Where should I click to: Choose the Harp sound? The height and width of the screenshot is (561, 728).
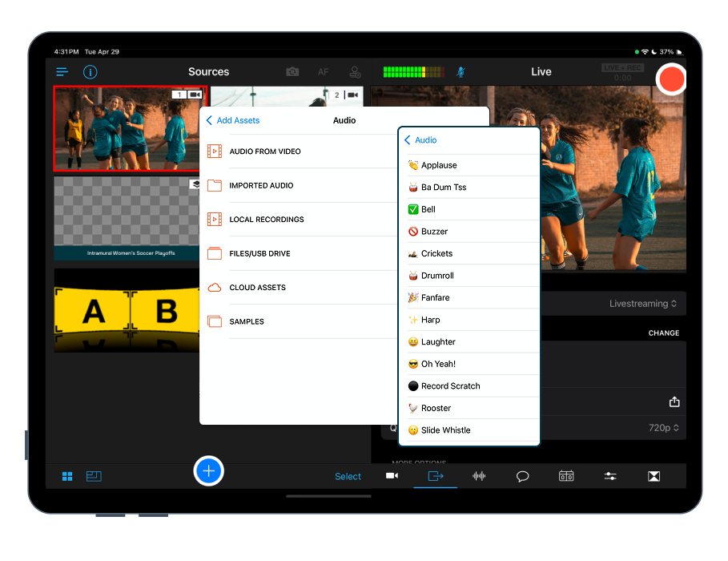[x=470, y=320]
